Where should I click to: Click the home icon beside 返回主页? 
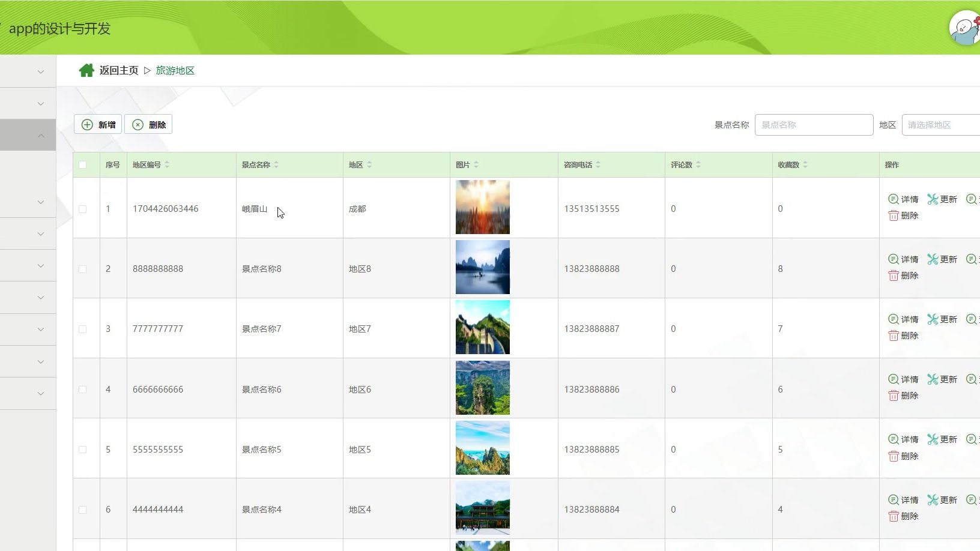(x=86, y=70)
